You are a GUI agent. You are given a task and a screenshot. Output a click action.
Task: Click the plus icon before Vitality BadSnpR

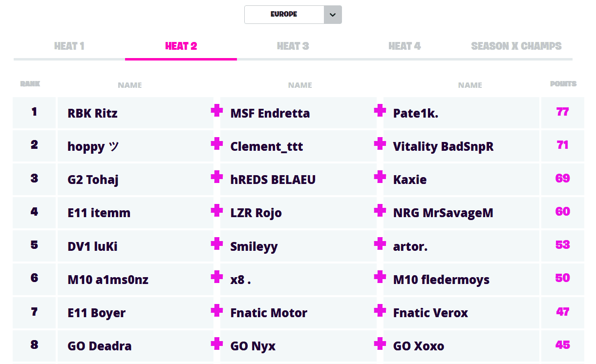pyautogui.click(x=380, y=144)
